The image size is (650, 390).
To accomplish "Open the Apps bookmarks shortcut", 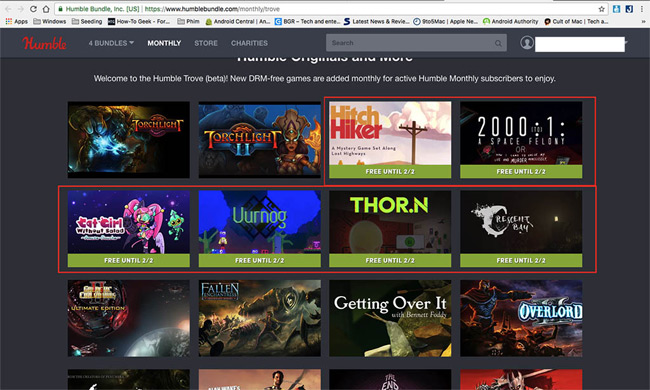I will [x=17, y=21].
